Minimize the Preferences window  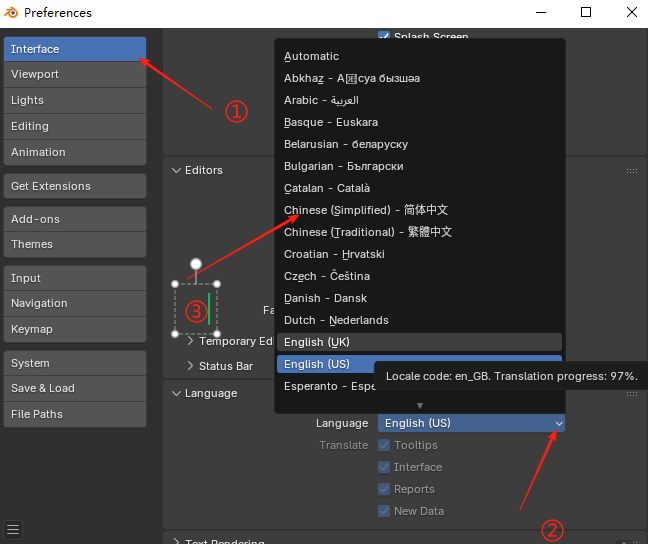[x=541, y=13]
